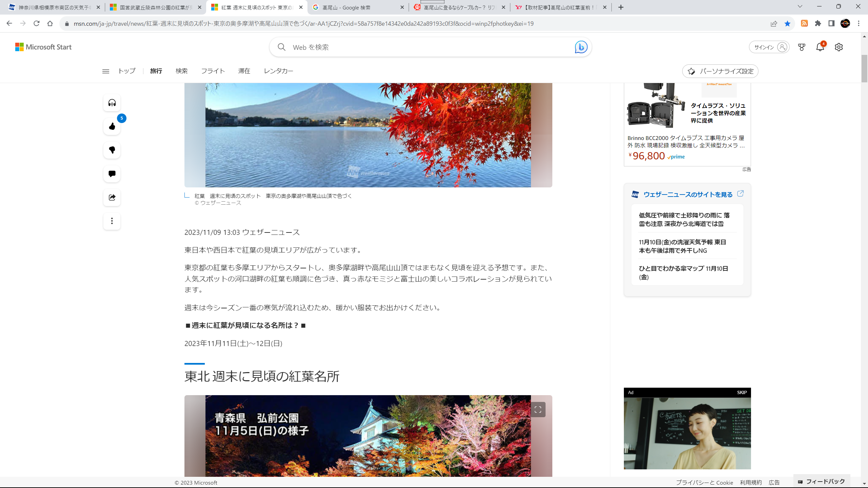
Task: Open the comments speech bubble icon
Action: click(x=112, y=174)
